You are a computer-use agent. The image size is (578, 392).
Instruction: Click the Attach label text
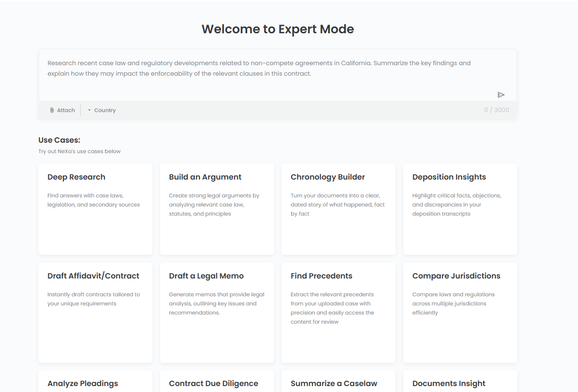click(x=66, y=110)
